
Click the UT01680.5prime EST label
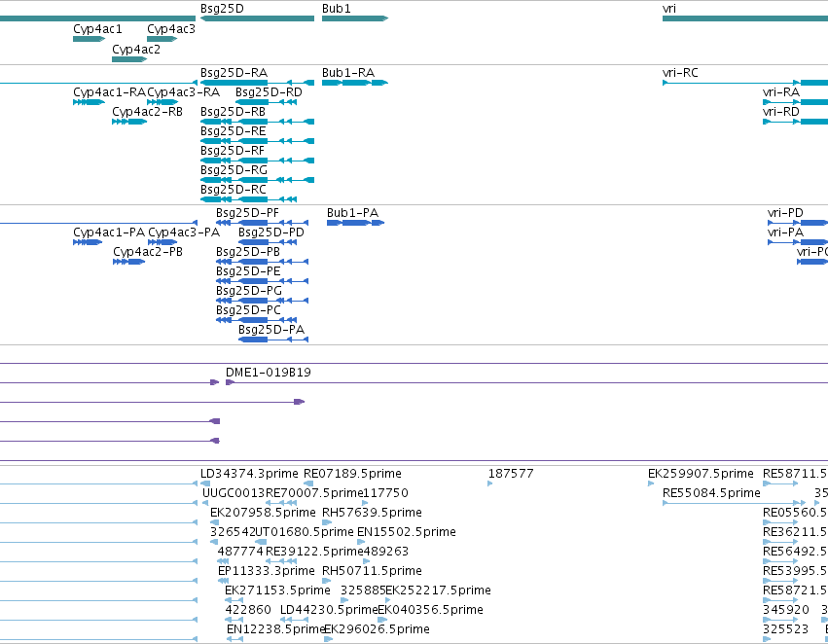305,532
